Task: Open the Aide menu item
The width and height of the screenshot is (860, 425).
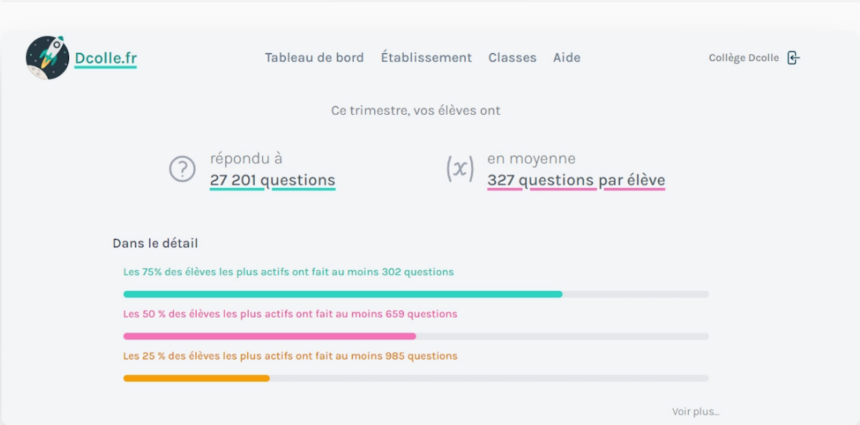Action: (567, 58)
